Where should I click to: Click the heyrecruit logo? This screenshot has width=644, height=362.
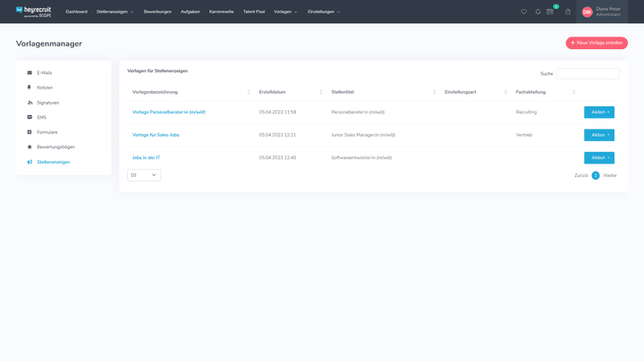point(34,12)
